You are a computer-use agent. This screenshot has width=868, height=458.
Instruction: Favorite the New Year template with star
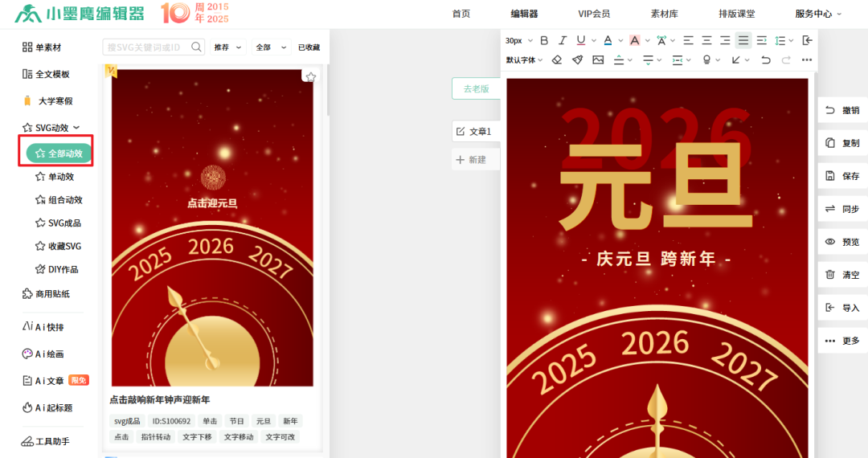coord(310,77)
